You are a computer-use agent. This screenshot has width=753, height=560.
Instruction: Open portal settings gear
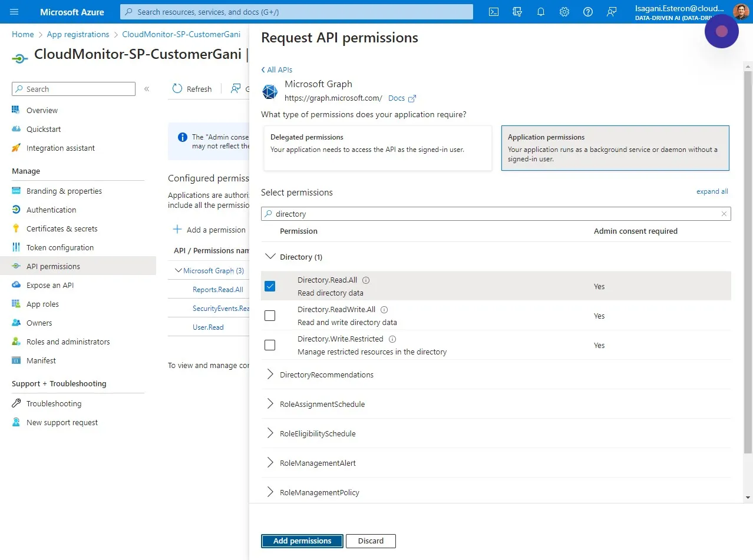[x=564, y=12]
